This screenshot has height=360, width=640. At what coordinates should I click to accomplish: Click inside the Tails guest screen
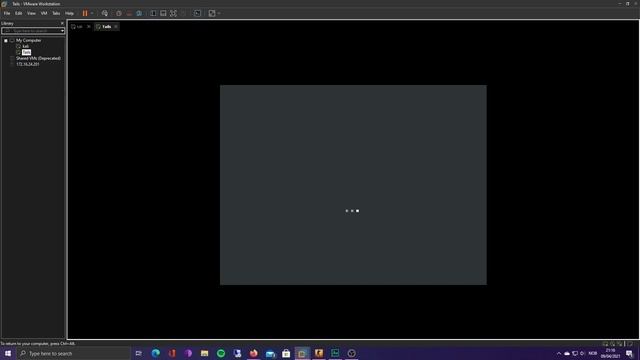[x=353, y=185]
